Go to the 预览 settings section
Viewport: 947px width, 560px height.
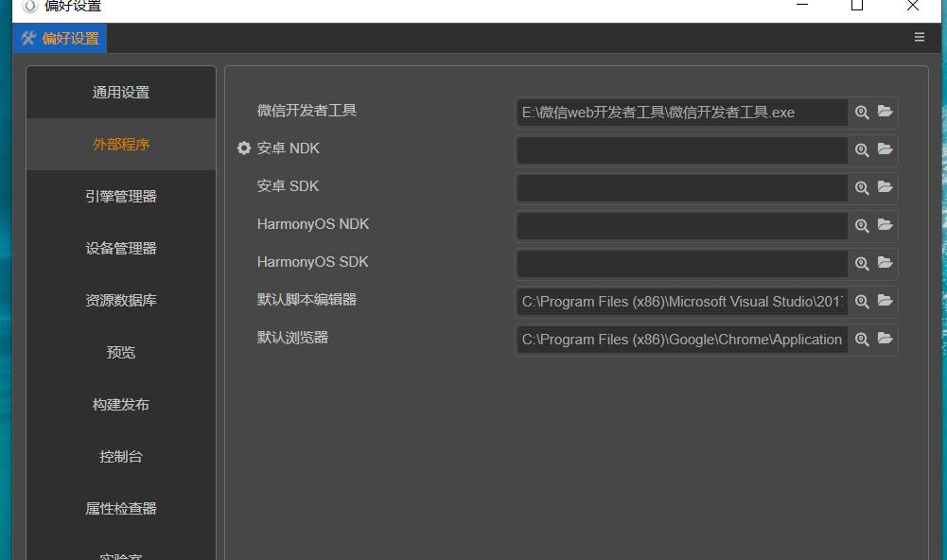pyautogui.click(x=120, y=352)
